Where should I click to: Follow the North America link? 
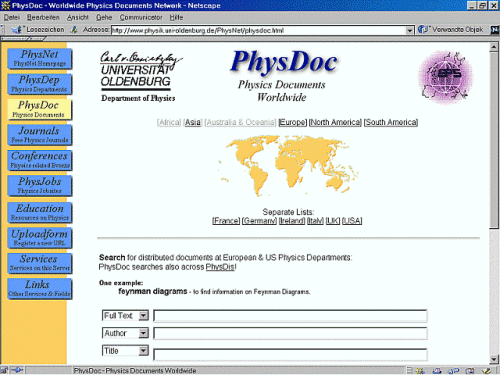click(x=335, y=122)
